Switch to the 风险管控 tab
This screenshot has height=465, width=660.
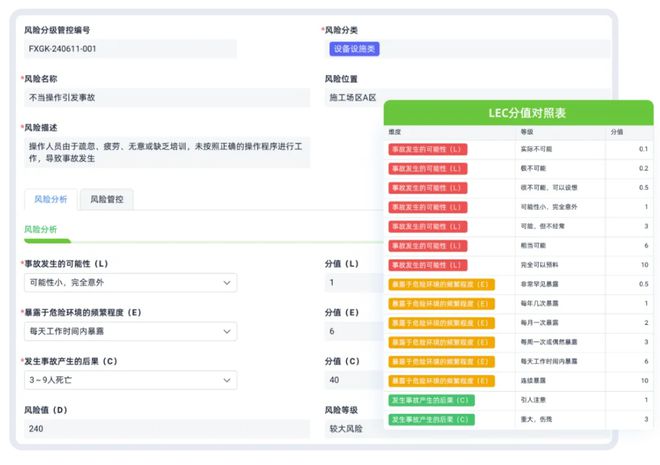107,199
